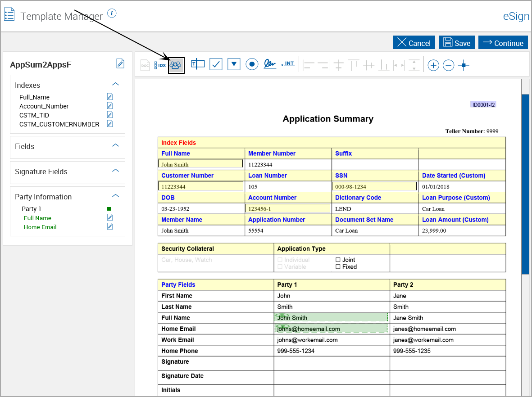Click the crosshair position tool
The height and width of the screenshot is (397, 532).
click(464, 65)
